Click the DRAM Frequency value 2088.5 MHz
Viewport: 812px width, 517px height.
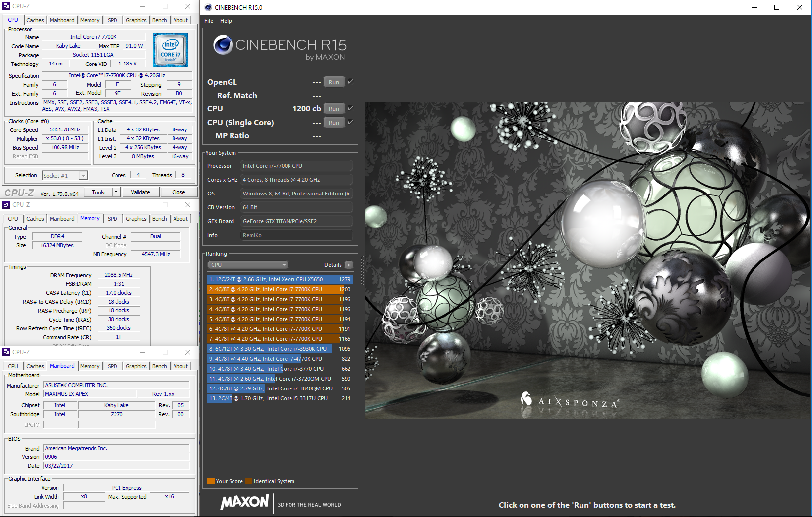(x=118, y=275)
